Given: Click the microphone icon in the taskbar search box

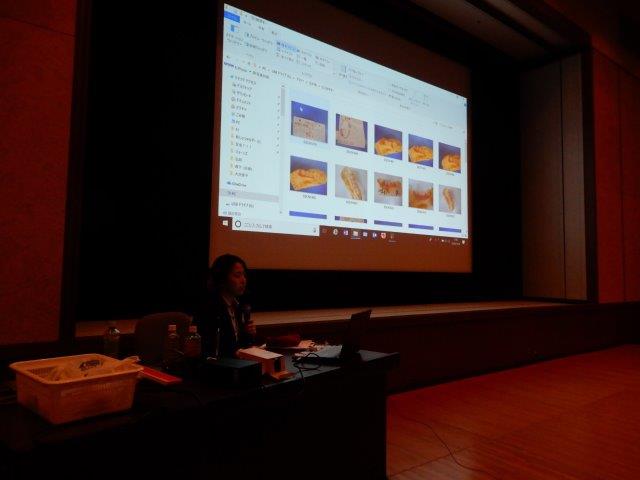Looking at the screenshot, I should [x=314, y=231].
